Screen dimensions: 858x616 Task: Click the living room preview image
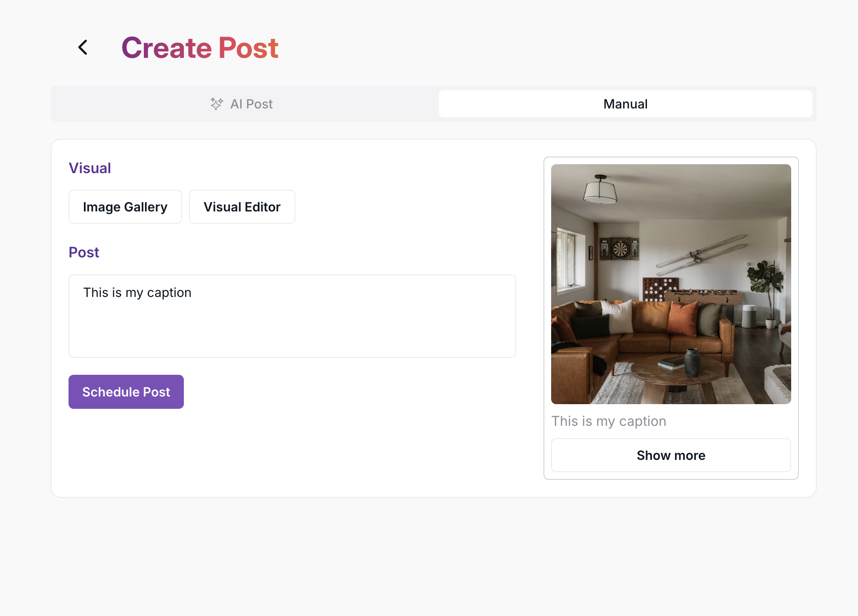pyautogui.click(x=671, y=284)
